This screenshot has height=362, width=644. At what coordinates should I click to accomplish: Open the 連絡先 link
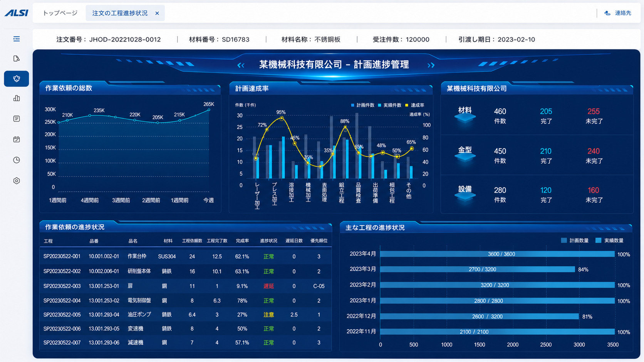tap(623, 13)
